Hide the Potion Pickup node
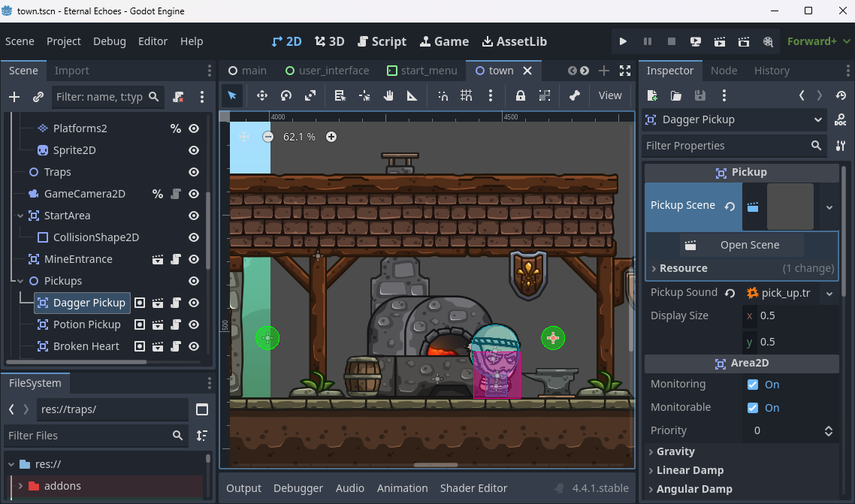 point(194,324)
